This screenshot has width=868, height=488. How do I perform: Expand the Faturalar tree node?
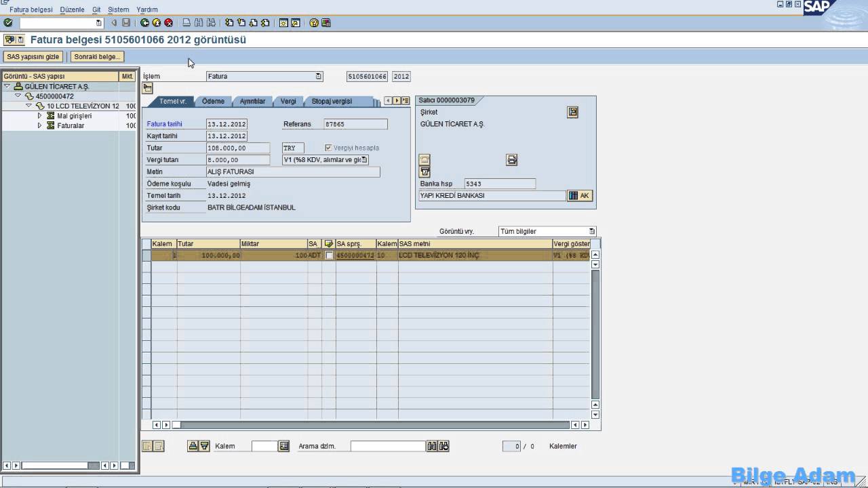pyautogui.click(x=39, y=125)
